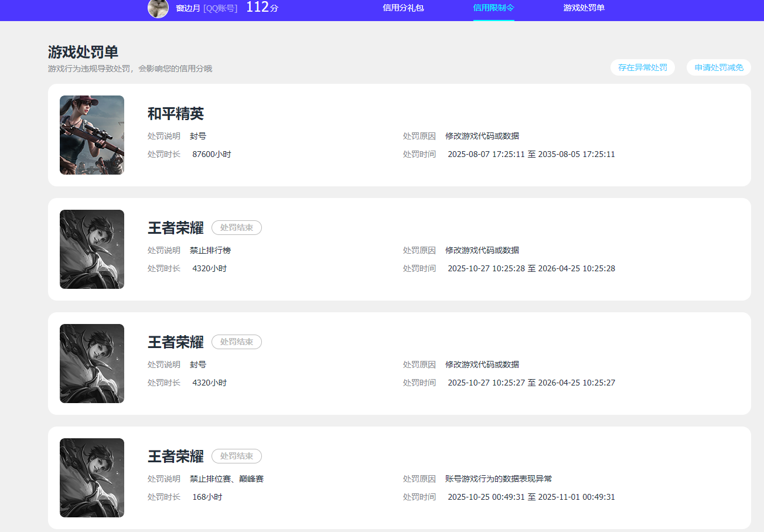
Task: Open the 游戏处罚单 tab
Action: (582, 8)
